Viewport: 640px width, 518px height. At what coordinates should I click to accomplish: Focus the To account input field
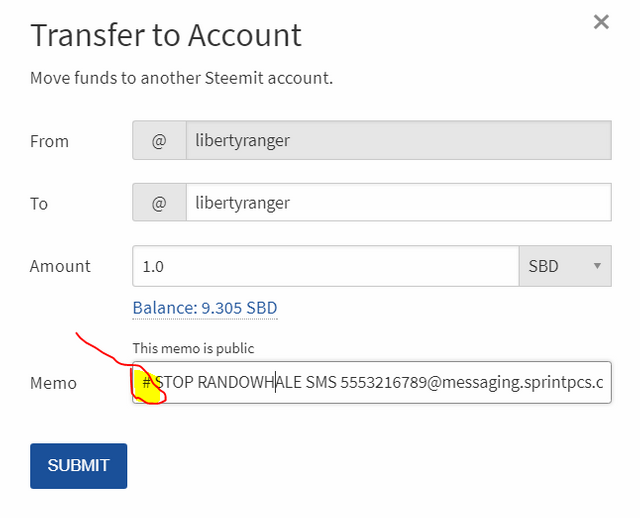[398, 203]
